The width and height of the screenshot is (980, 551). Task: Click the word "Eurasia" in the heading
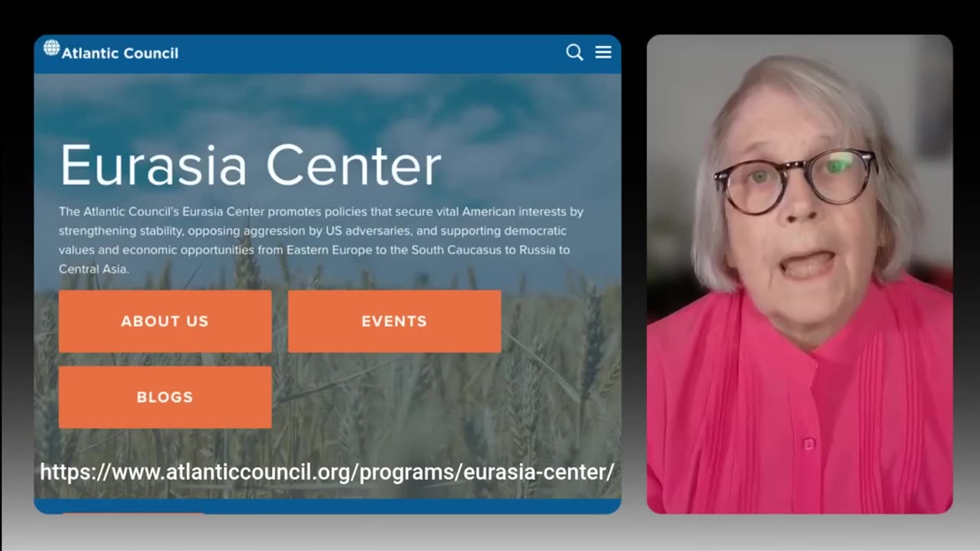coord(153,165)
